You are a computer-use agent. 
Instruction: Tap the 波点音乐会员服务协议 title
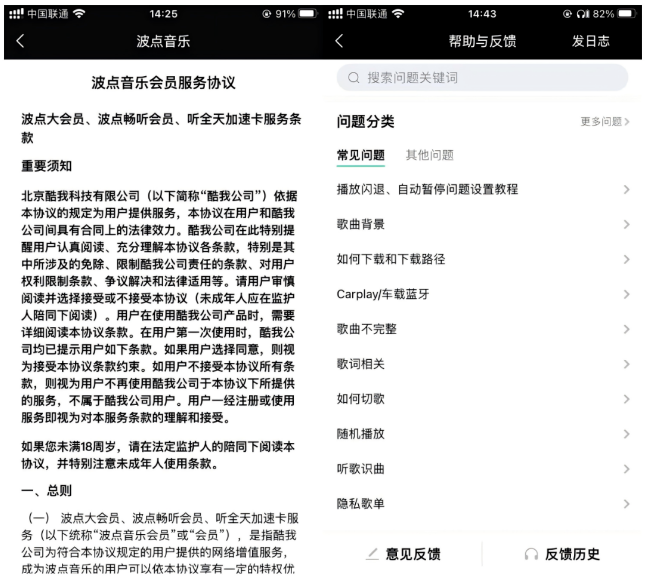click(x=163, y=83)
